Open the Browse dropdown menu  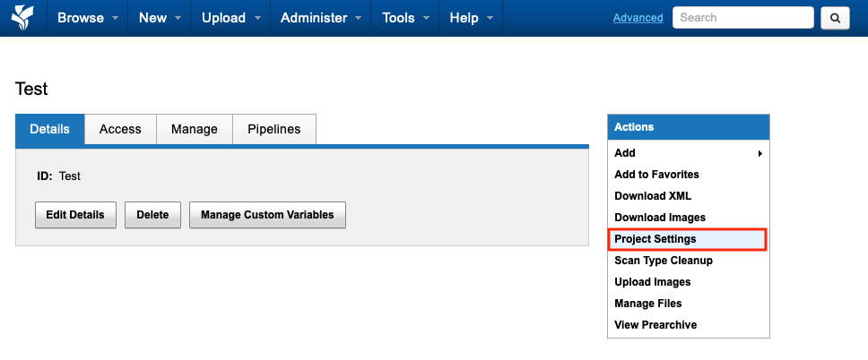point(86,18)
